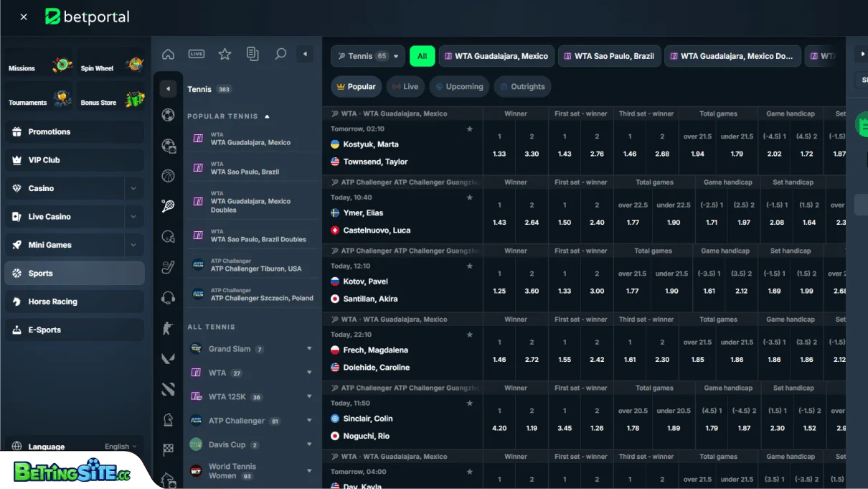Favourite the Ymer vs Castelnuovo match star
868x489 pixels.
[470, 197]
